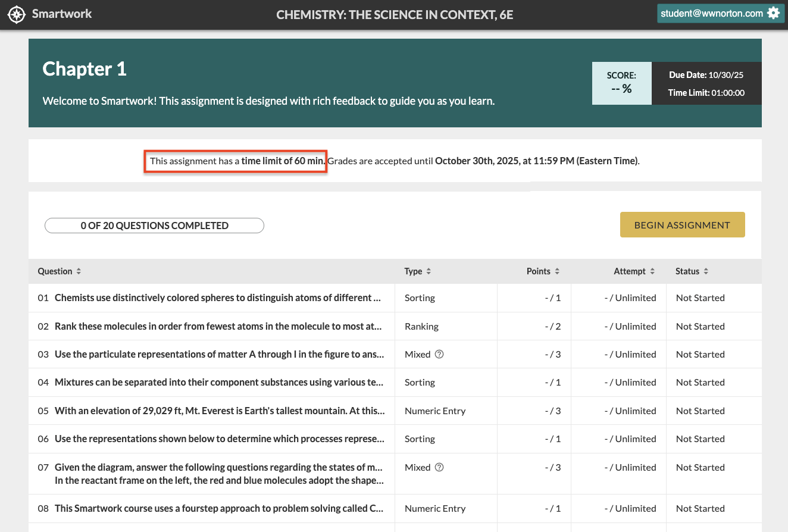Image resolution: width=788 pixels, height=532 pixels.
Task: Open question 06 about representations of processes
Action: point(219,439)
